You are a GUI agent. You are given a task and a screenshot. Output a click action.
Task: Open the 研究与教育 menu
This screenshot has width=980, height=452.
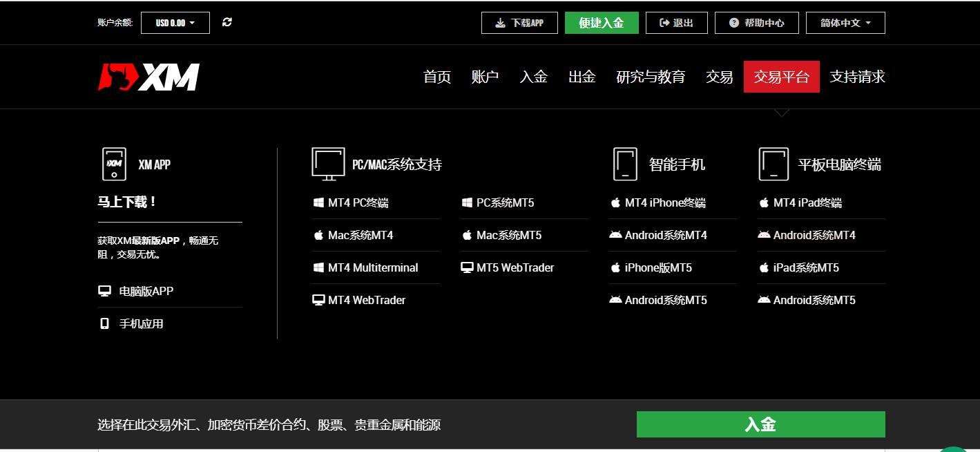point(651,77)
